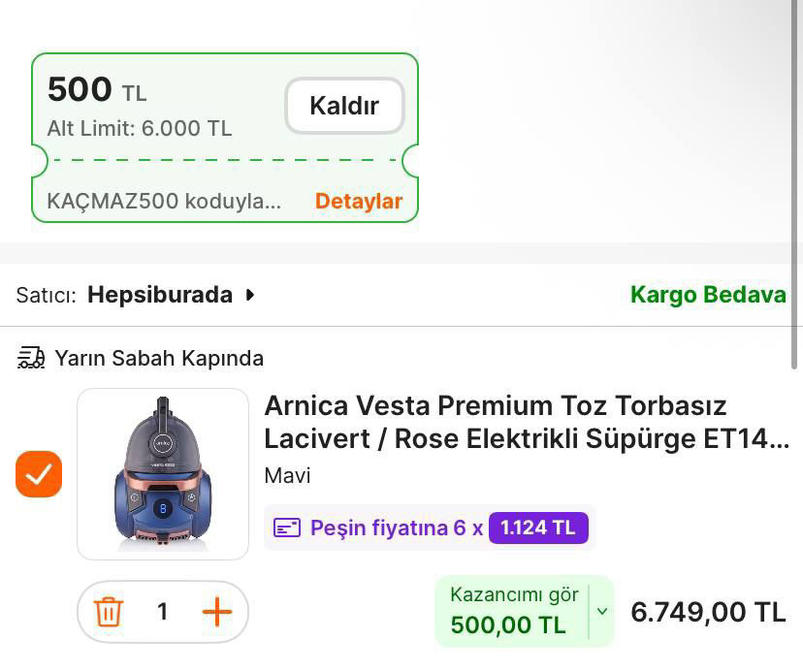Expand the seller arrow beside Hepsiburada
Screen dimensions: 803x672
(x=250, y=295)
